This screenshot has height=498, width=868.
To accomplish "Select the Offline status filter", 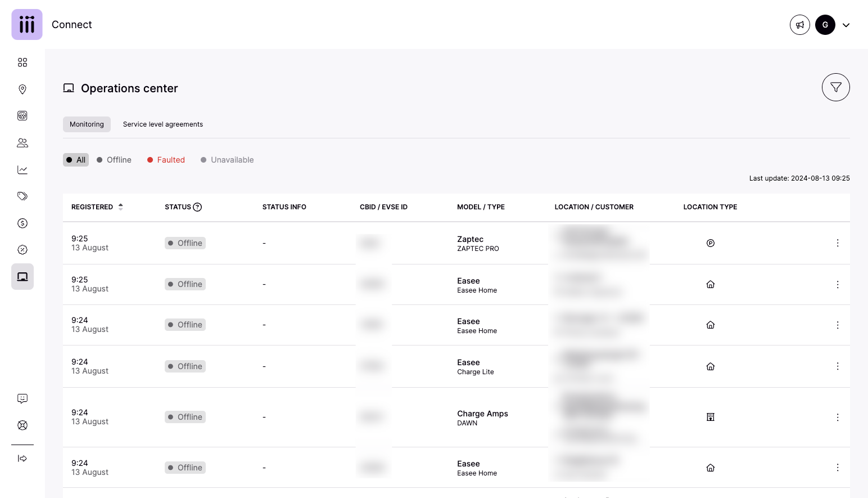I will (x=114, y=160).
